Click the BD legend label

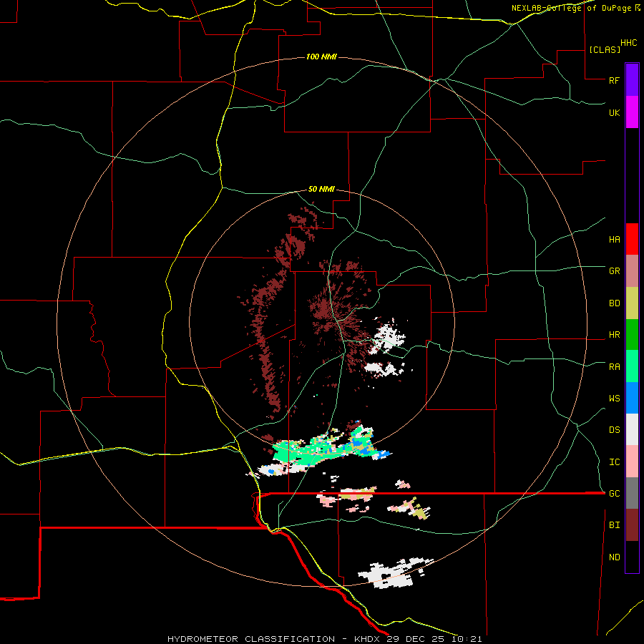(x=614, y=303)
